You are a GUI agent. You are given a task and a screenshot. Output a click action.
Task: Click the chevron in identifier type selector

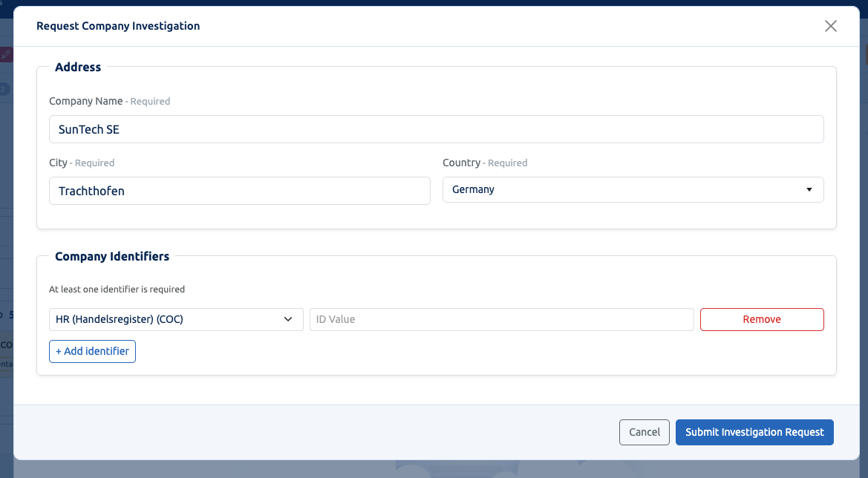(288, 319)
